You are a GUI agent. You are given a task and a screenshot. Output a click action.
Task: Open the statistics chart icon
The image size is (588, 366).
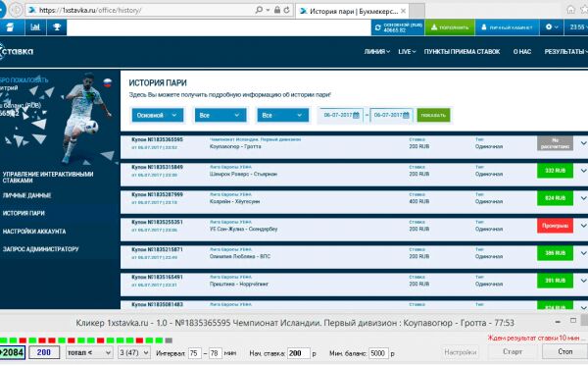tap(35, 27)
